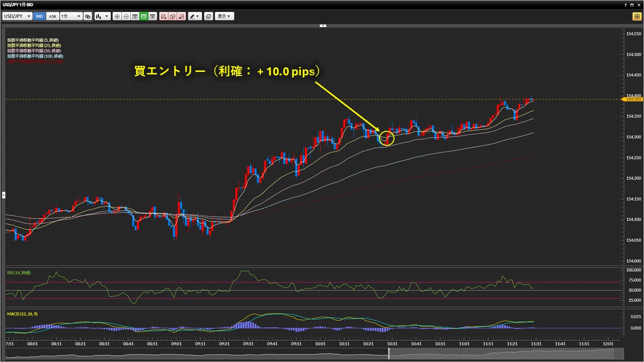
Task: Click the edit indicator pink icon
Action: (x=173, y=16)
